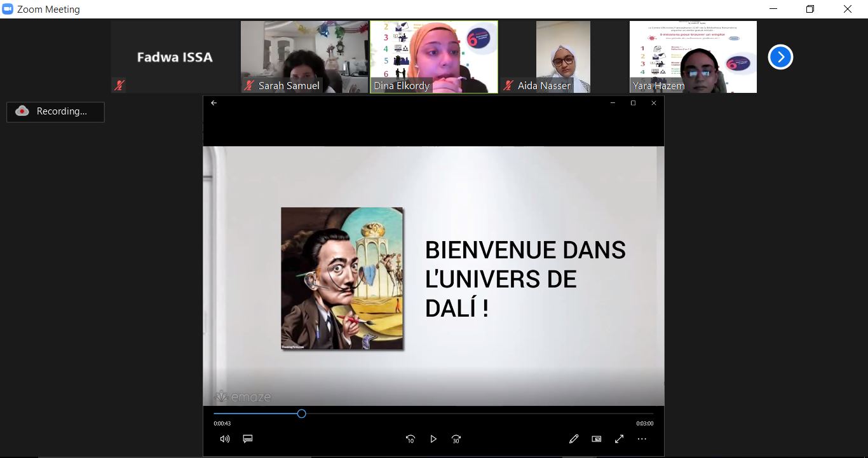Viewport: 868px width, 458px height.
Task: Select Sarah Samuel's video thumbnail
Action: (x=304, y=57)
